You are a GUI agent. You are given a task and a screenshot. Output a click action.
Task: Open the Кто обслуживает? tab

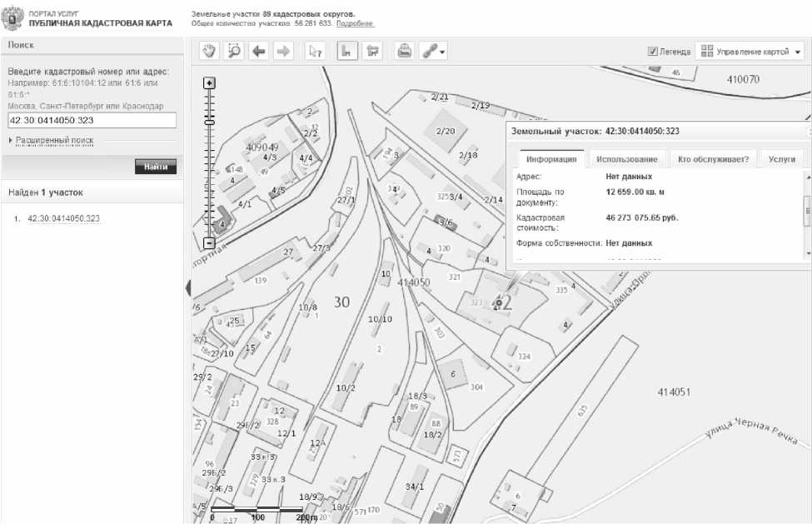click(x=713, y=159)
